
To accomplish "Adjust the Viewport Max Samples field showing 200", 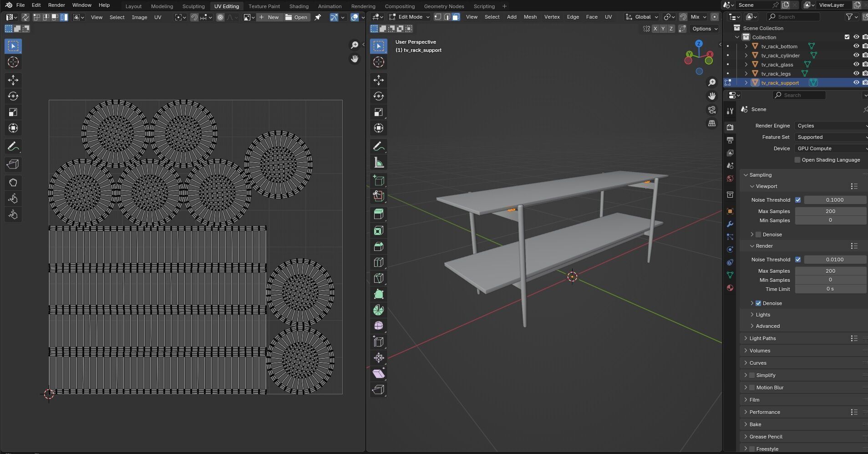I will click(x=830, y=211).
